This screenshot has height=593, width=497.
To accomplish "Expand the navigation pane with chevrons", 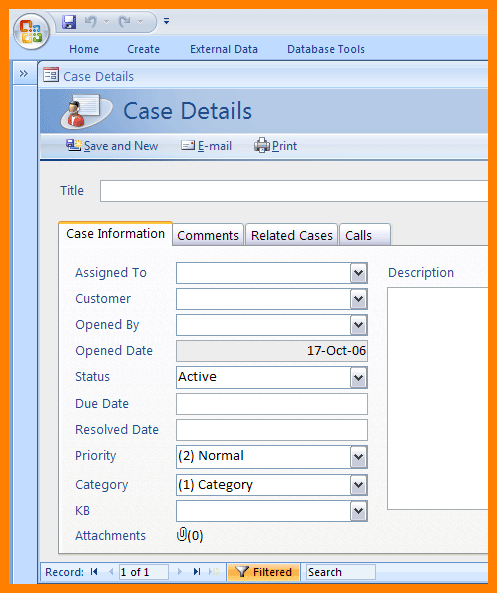I will coord(23,73).
